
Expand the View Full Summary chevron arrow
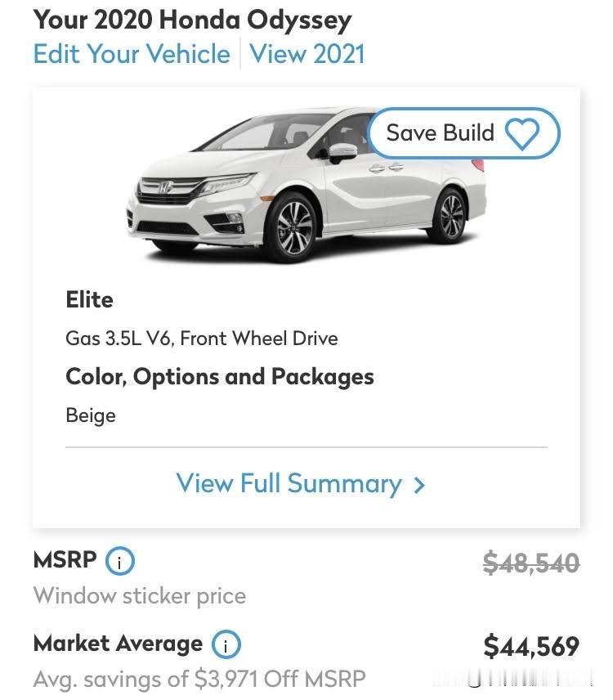[x=419, y=485]
